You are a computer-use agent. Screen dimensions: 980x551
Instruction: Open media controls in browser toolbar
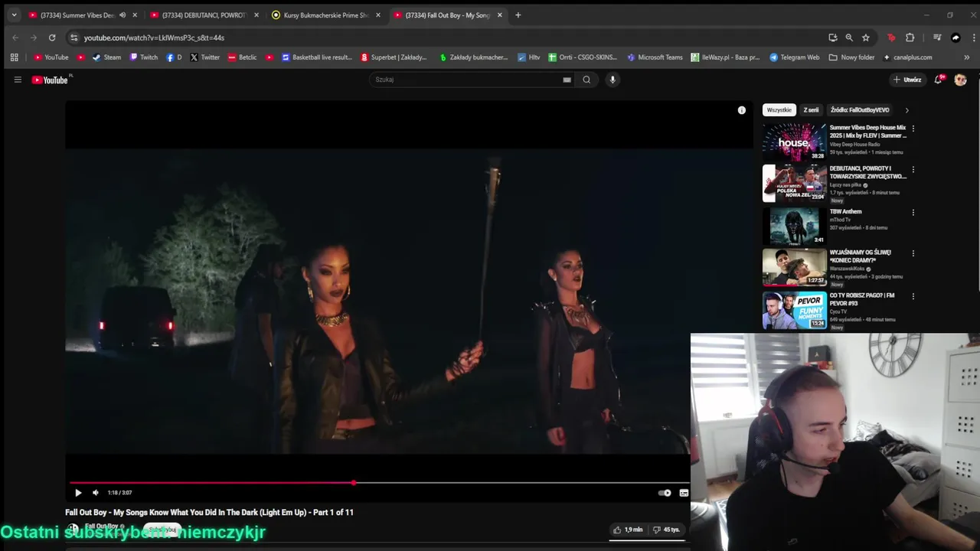[937, 37]
